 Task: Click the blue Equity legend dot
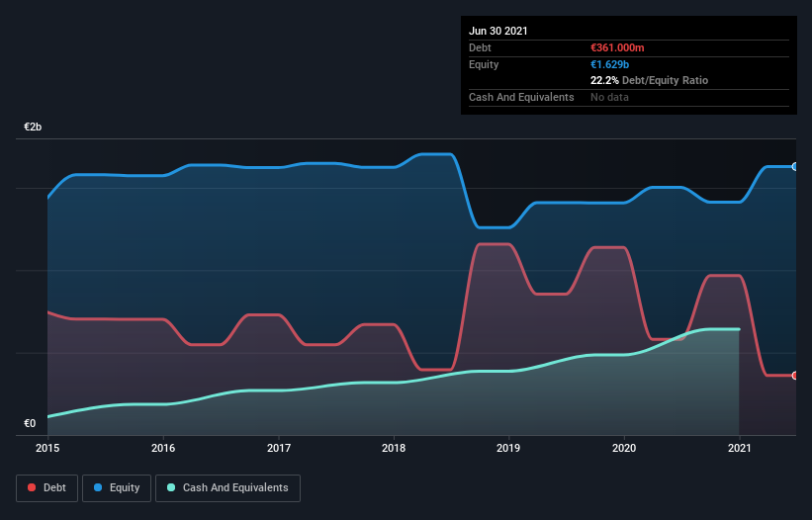click(98, 488)
